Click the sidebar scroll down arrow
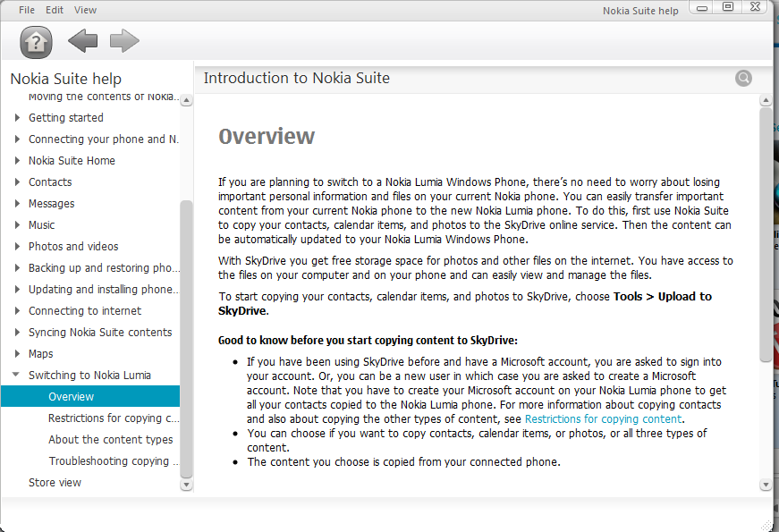Image resolution: width=779 pixels, height=532 pixels. click(x=186, y=485)
